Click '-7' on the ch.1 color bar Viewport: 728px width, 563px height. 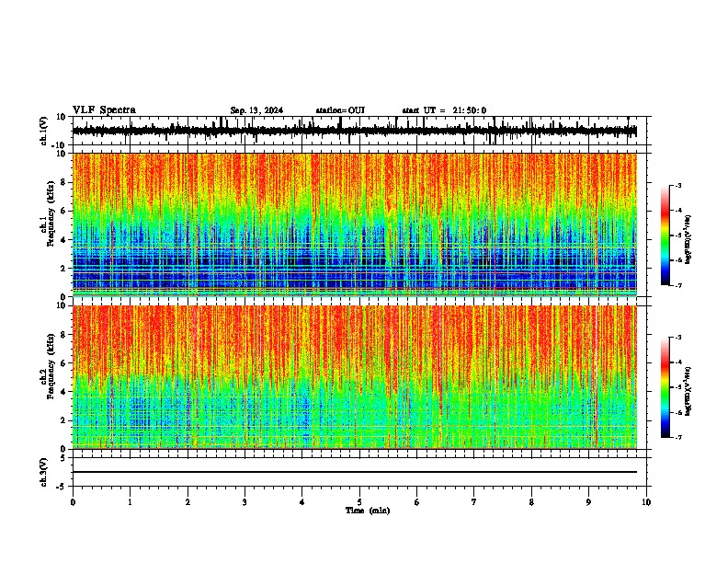point(678,285)
